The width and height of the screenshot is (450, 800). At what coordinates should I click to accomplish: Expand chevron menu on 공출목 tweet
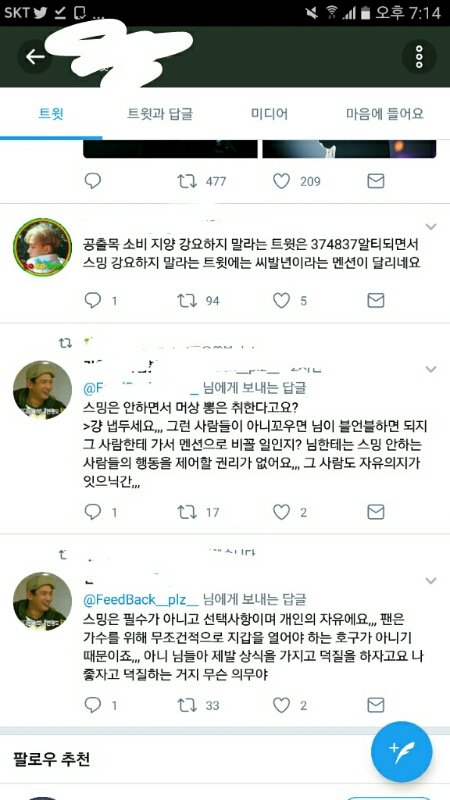(431, 226)
